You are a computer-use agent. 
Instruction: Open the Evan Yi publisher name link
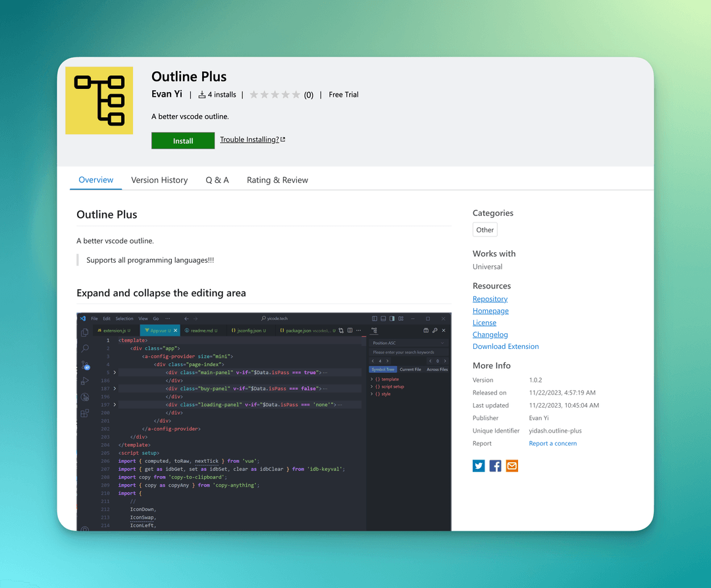pos(167,94)
